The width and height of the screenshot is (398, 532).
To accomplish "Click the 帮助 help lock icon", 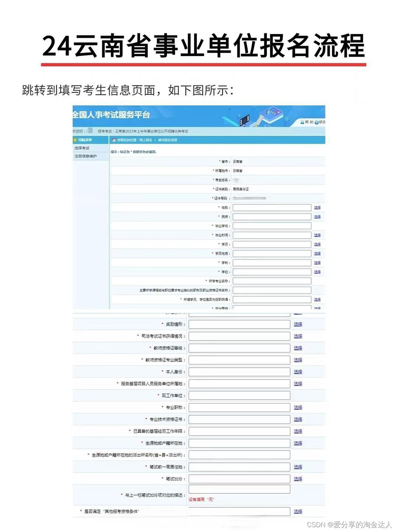I will point(302,122).
